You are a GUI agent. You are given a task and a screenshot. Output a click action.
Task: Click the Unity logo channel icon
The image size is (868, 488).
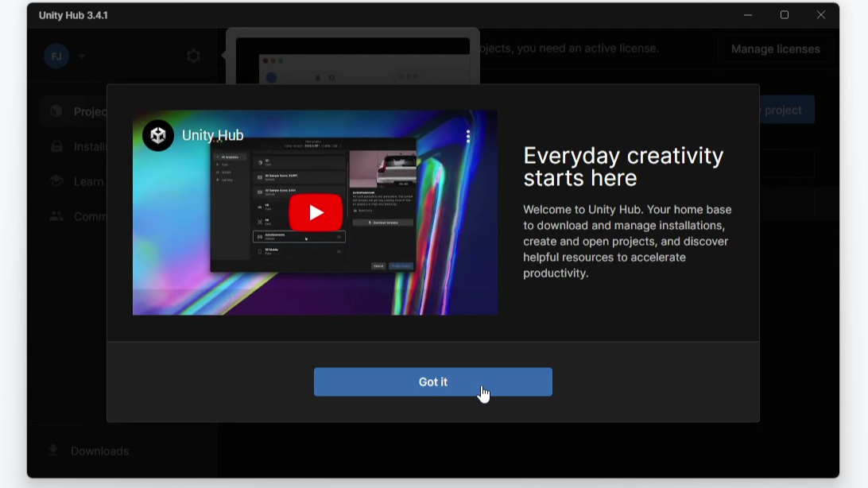pyautogui.click(x=158, y=135)
